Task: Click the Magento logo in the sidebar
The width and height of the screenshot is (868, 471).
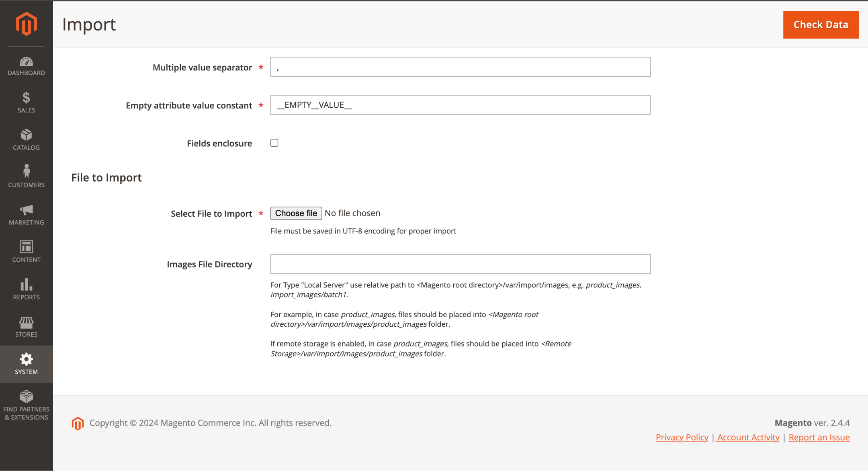Action: (x=26, y=24)
